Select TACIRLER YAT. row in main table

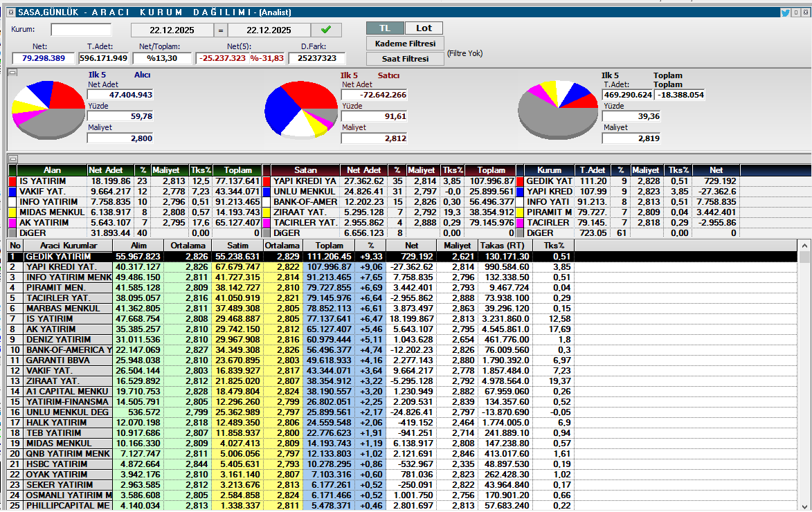[x=402, y=298]
